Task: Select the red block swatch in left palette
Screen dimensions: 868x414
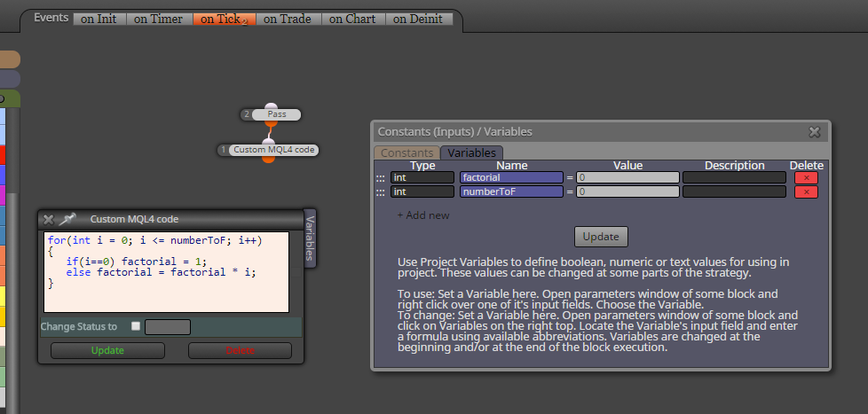Action: (x=3, y=154)
